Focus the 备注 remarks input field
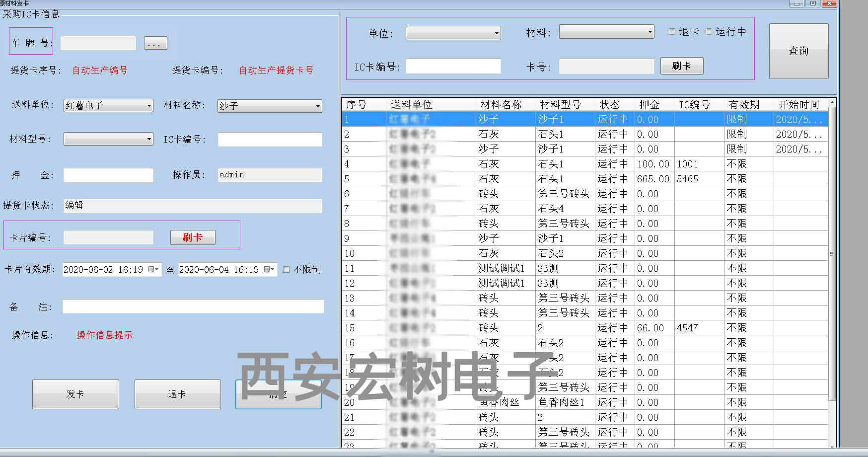The image size is (868, 457). click(193, 306)
